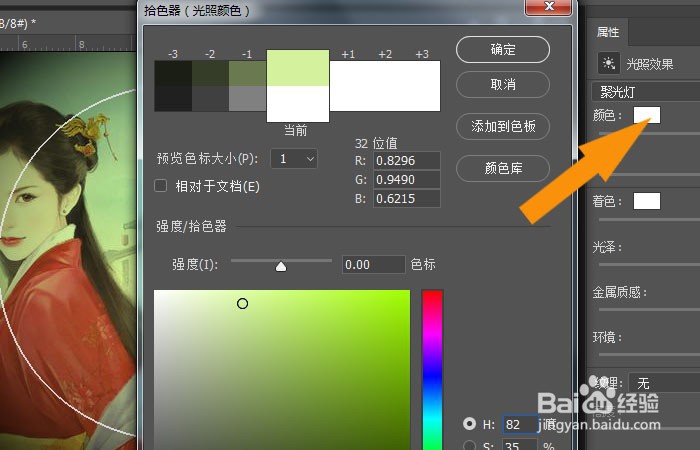The image size is (700, 450).
Task: Click the circle marker in the color field
Action: pos(242,304)
